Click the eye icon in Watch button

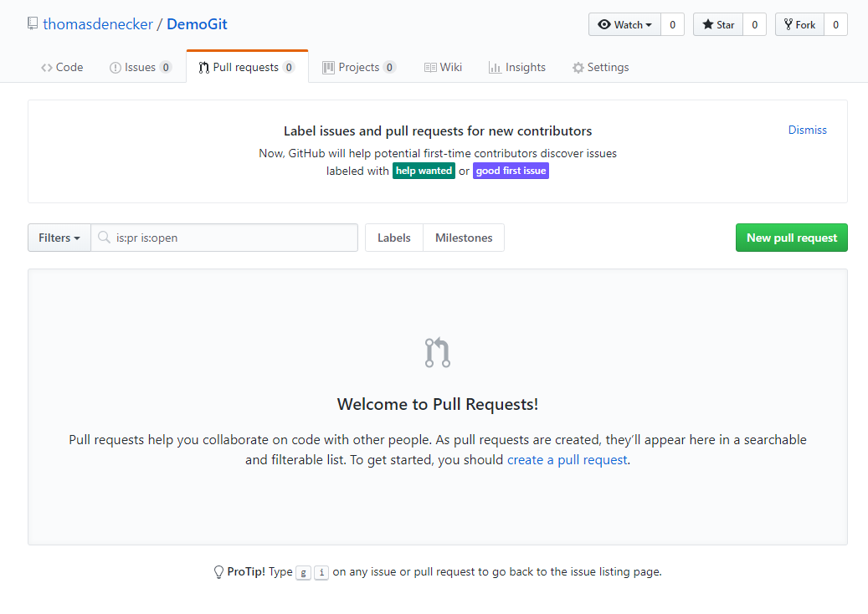coord(604,24)
